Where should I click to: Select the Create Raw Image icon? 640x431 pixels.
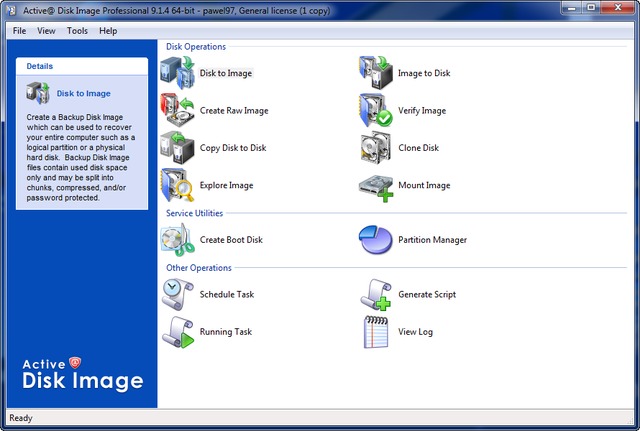point(176,110)
